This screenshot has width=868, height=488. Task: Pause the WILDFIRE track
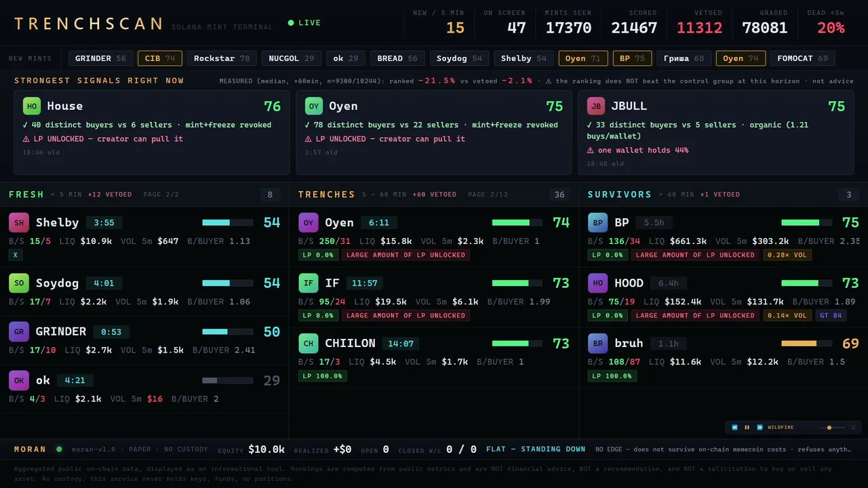(747, 428)
